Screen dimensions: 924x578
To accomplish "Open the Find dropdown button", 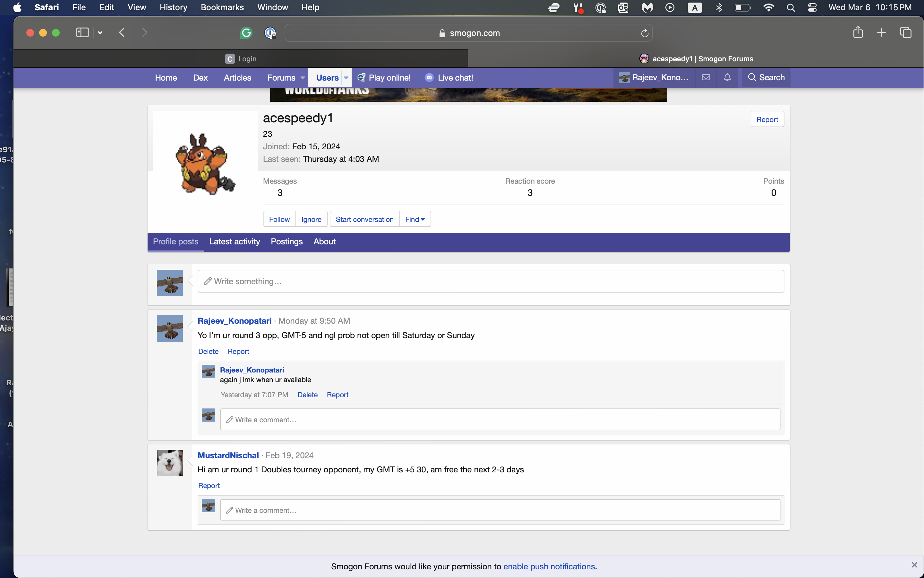I will [415, 219].
